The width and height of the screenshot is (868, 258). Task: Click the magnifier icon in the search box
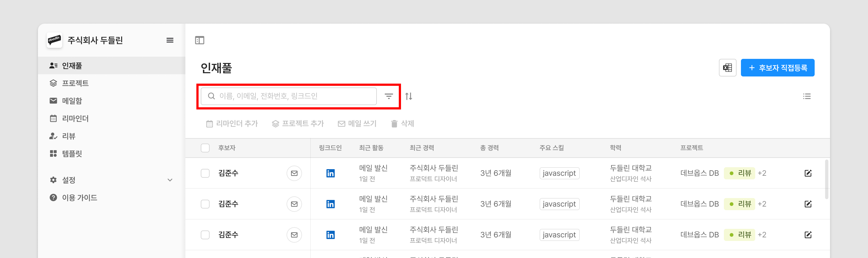pos(211,96)
